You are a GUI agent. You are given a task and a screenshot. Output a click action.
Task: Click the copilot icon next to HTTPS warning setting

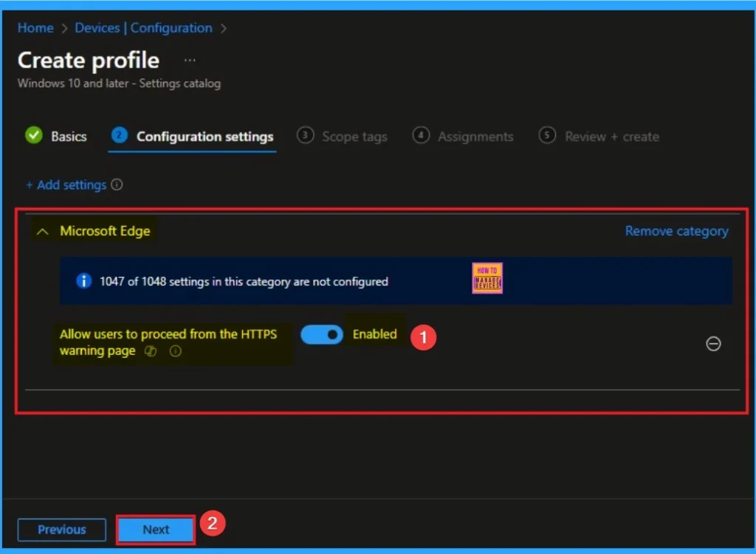coord(151,351)
